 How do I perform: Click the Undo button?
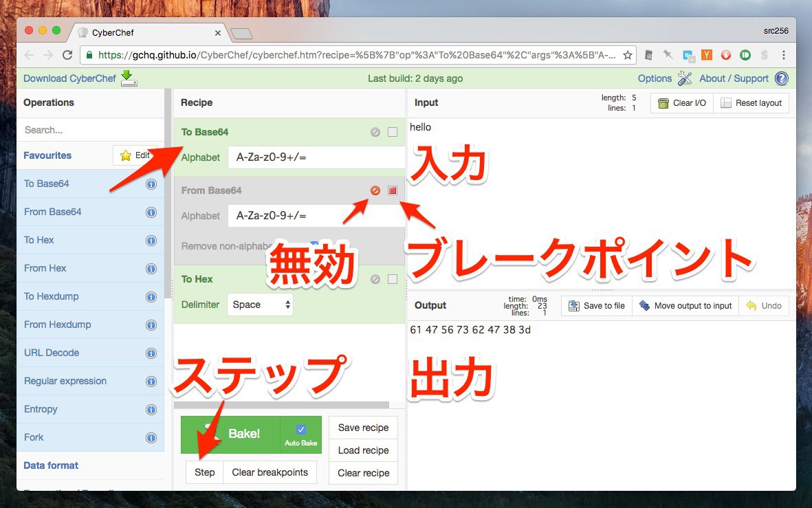pos(764,306)
